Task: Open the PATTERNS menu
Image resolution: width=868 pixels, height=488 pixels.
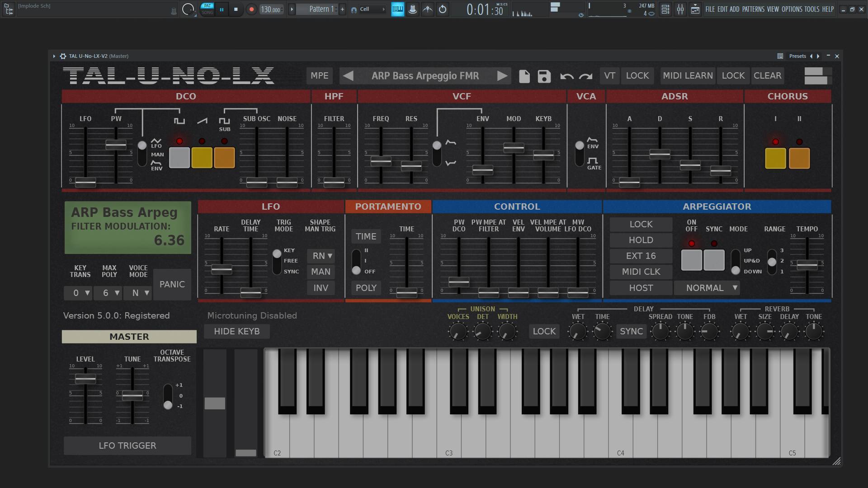Action: coord(753,9)
